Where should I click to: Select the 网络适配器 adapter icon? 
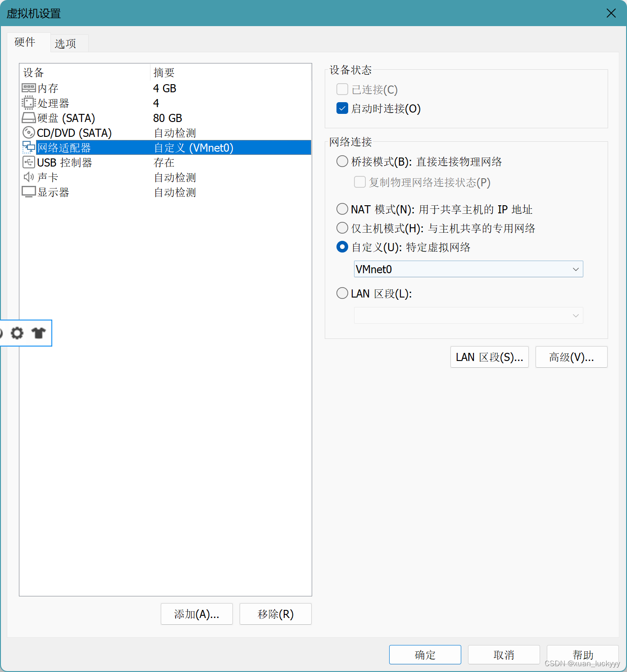click(x=28, y=147)
